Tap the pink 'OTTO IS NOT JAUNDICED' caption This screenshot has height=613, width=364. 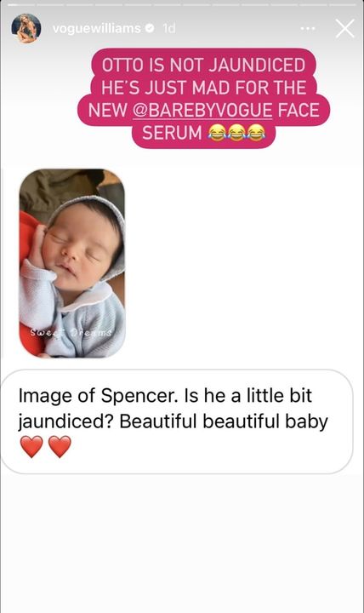point(203,99)
